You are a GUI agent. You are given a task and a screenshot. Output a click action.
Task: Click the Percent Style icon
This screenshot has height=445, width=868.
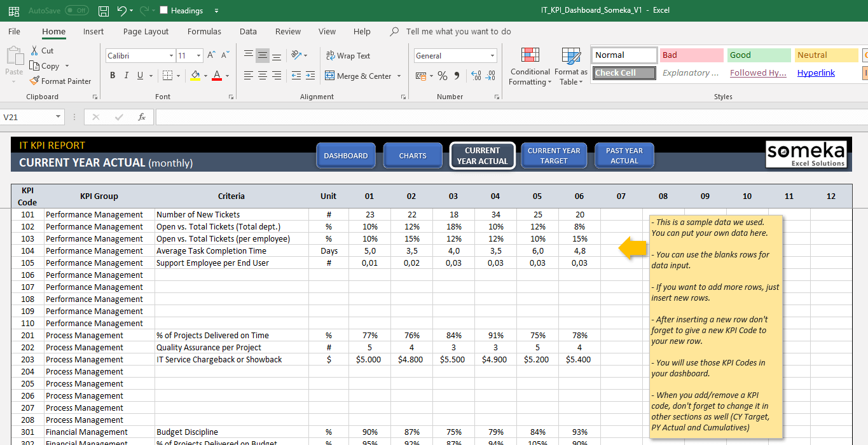tap(442, 76)
